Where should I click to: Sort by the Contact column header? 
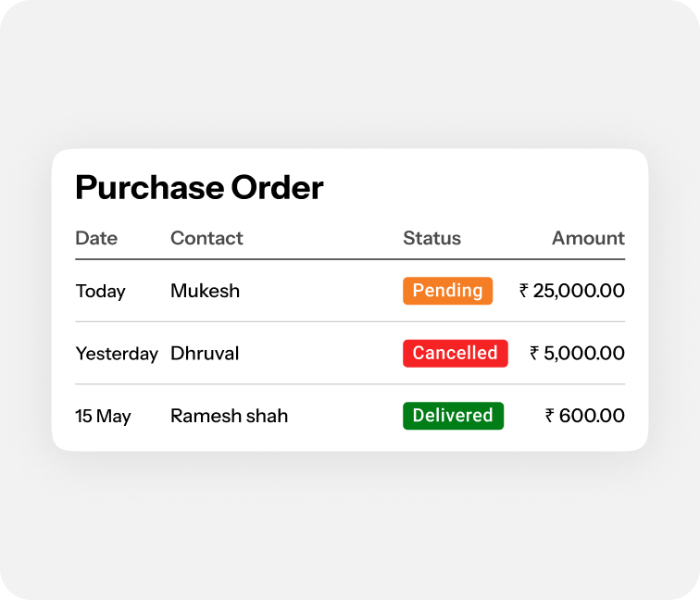(206, 238)
